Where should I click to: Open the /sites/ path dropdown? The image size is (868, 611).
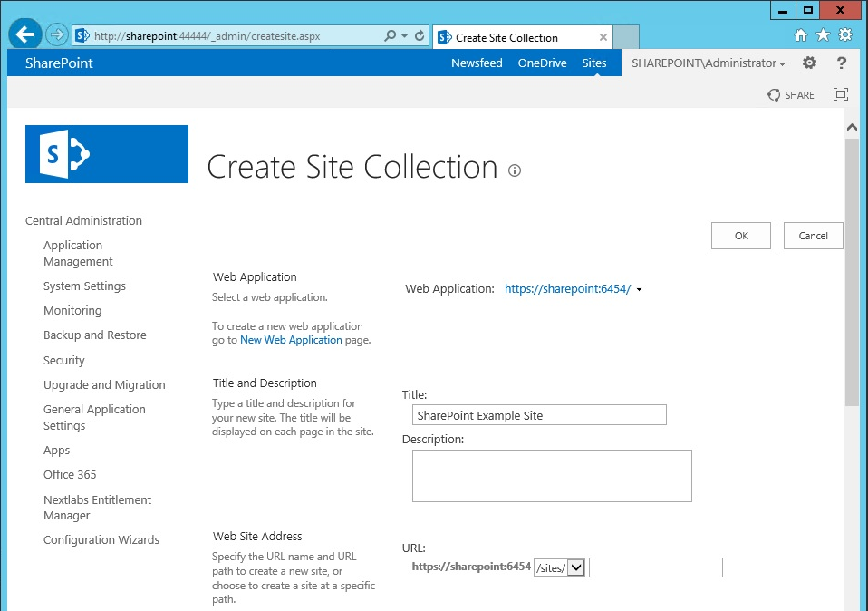point(559,567)
